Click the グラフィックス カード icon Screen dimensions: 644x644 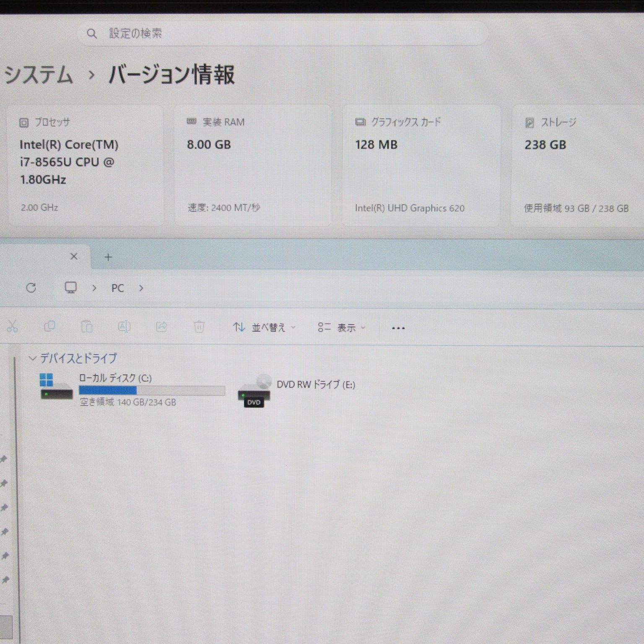(x=361, y=122)
